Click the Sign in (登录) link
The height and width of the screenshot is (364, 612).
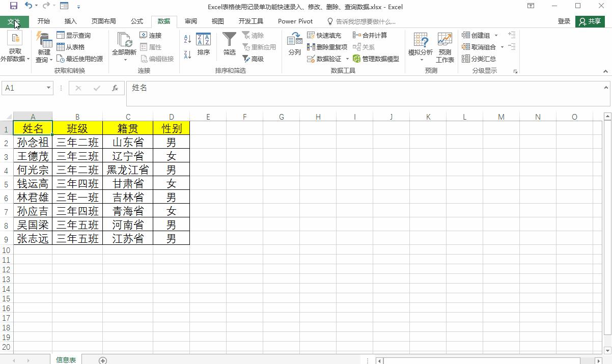click(564, 21)
